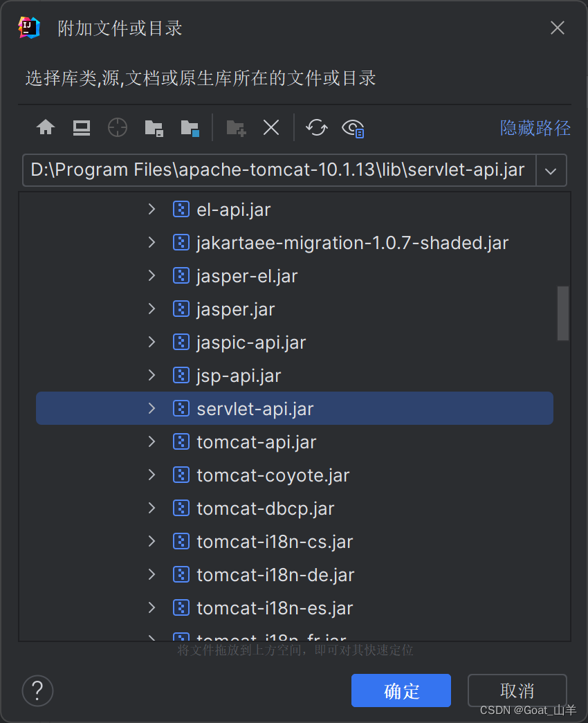Click the file path input field
Image resolution: width=588 pixels, height=723 pixels.
(279, 170)
